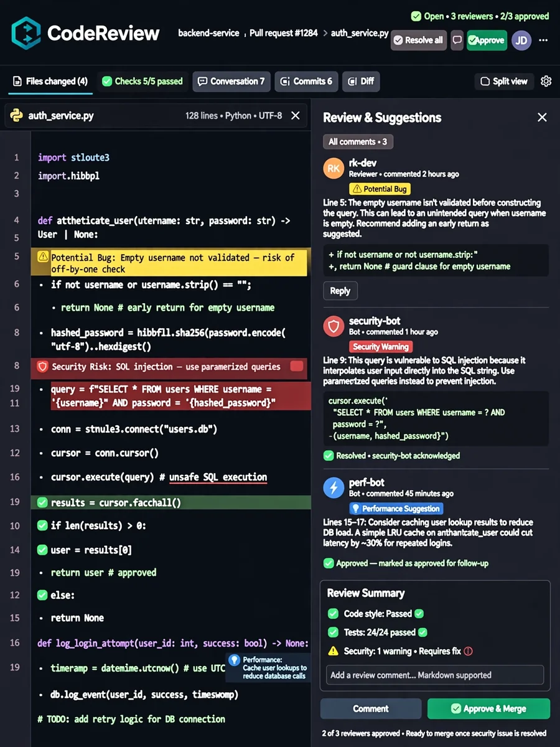Click the Resolved check icon under security-bot
Image resolution: width=560 pixels, height=747 pixels.
(329, 456)
